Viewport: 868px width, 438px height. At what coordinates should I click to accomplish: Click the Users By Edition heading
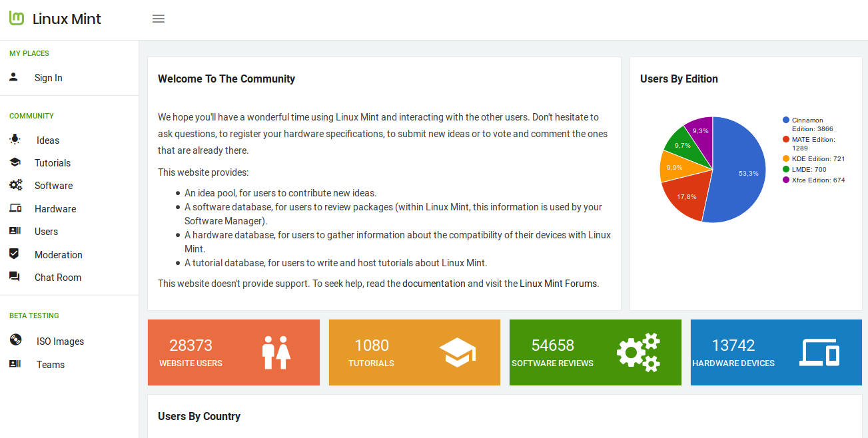pos(679,79)
